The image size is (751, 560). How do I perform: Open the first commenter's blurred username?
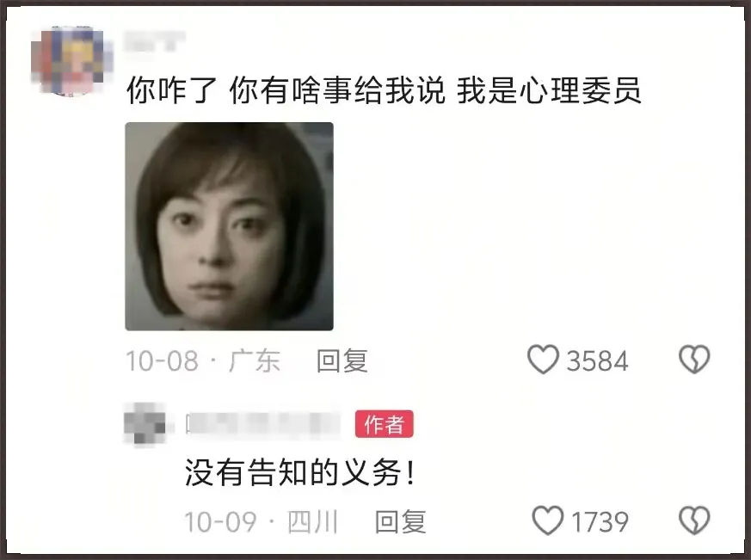(154, 40)
